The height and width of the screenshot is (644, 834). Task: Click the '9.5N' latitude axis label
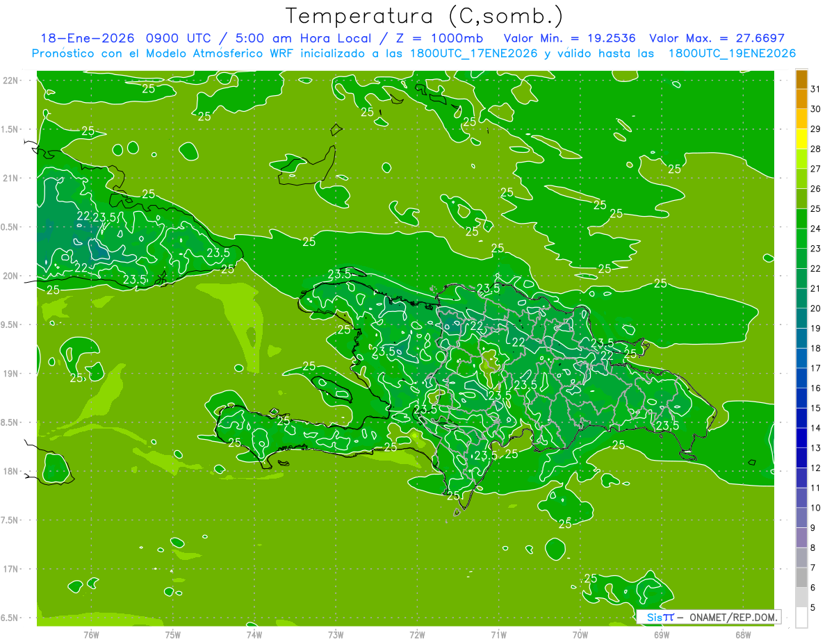click(x=10, y=324)
